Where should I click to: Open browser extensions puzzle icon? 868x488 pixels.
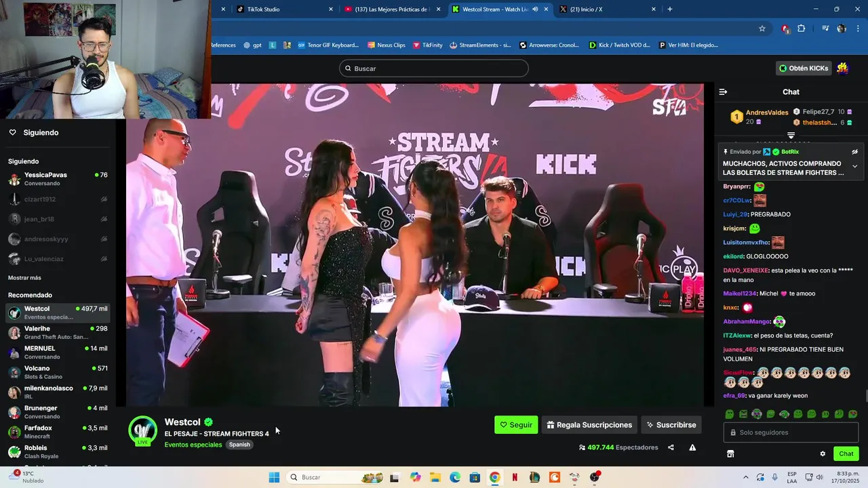(802, 28)
